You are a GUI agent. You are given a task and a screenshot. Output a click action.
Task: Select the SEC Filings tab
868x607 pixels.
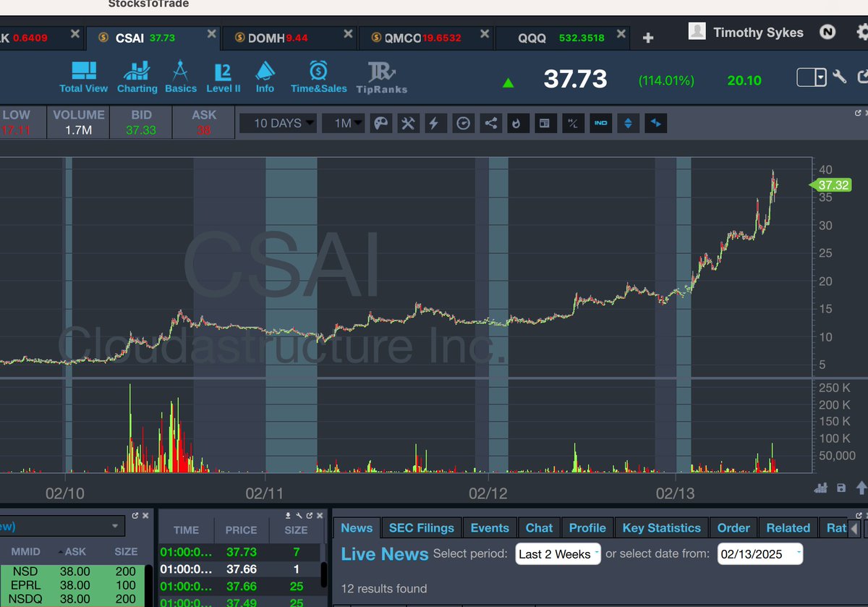421,528
